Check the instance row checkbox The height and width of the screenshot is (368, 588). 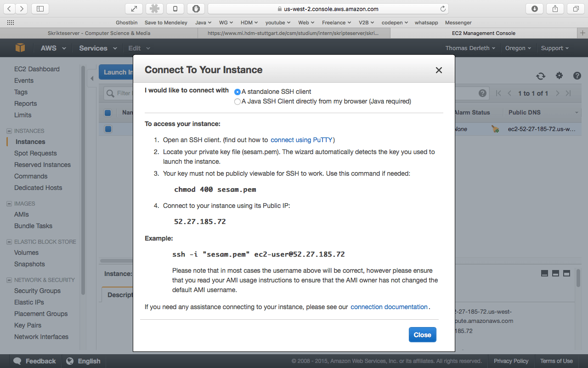tap(108, 129)
